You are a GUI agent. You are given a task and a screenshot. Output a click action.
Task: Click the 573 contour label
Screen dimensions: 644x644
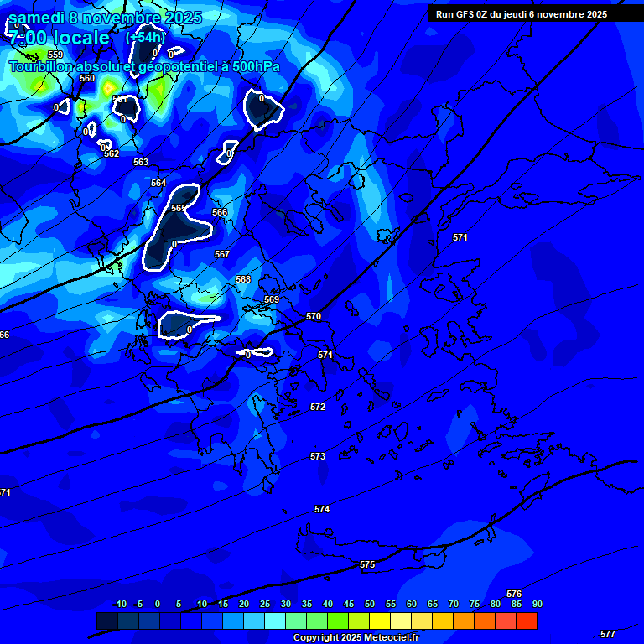tap(318, 457)
